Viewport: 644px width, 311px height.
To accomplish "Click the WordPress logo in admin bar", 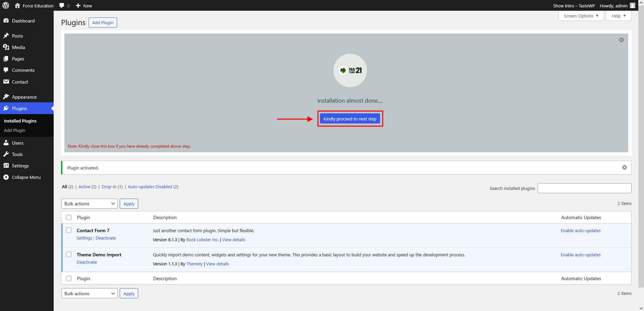I will tap(6, 5).
